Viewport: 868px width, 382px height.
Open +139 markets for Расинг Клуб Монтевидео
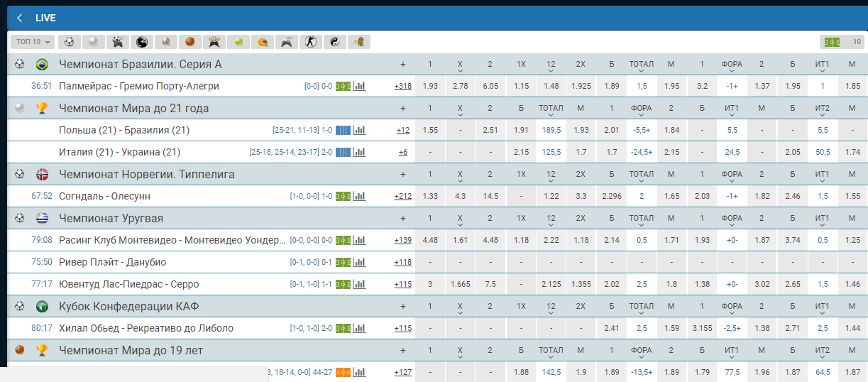[x=403, y=240]
